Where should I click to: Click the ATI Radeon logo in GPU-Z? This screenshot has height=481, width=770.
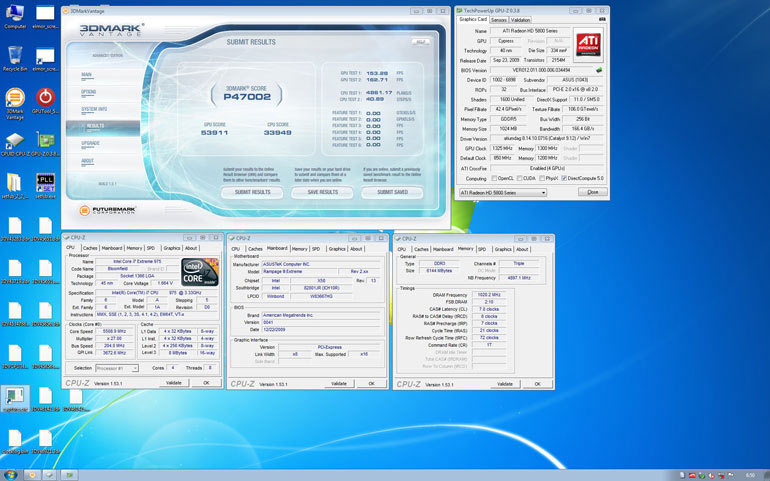pyautogui.click(x=588, y=45)
